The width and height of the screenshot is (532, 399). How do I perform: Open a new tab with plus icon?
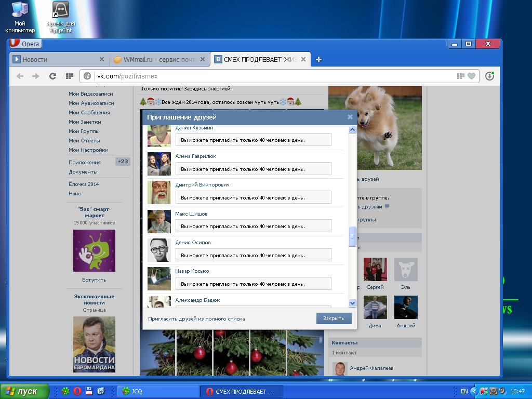(x=318, y=59)
